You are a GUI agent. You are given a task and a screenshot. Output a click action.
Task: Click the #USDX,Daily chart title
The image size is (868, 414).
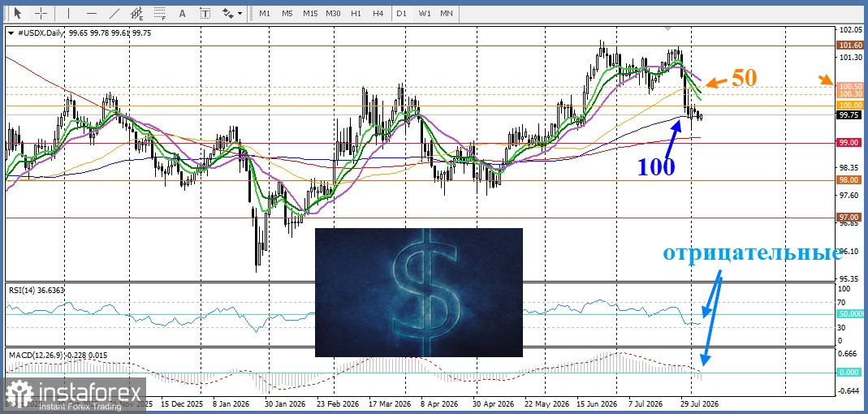(39, 33)
